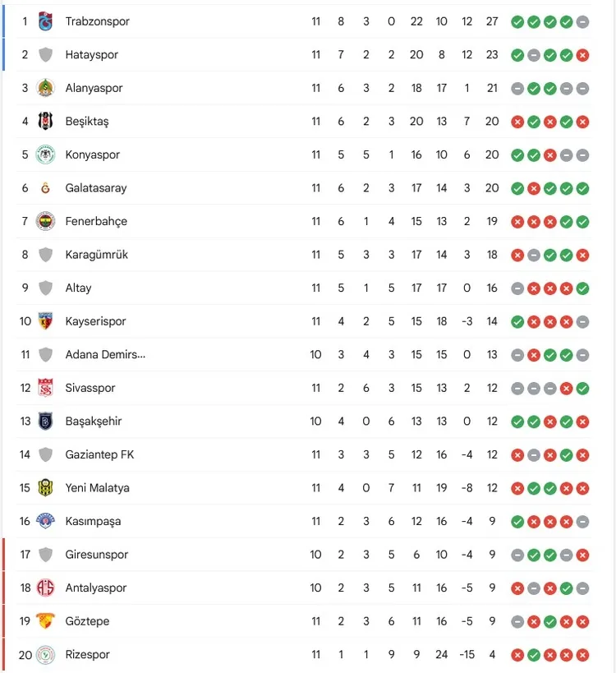Open the Kayserispor logo
Screen dimensions: 616x673
point(46,321)
